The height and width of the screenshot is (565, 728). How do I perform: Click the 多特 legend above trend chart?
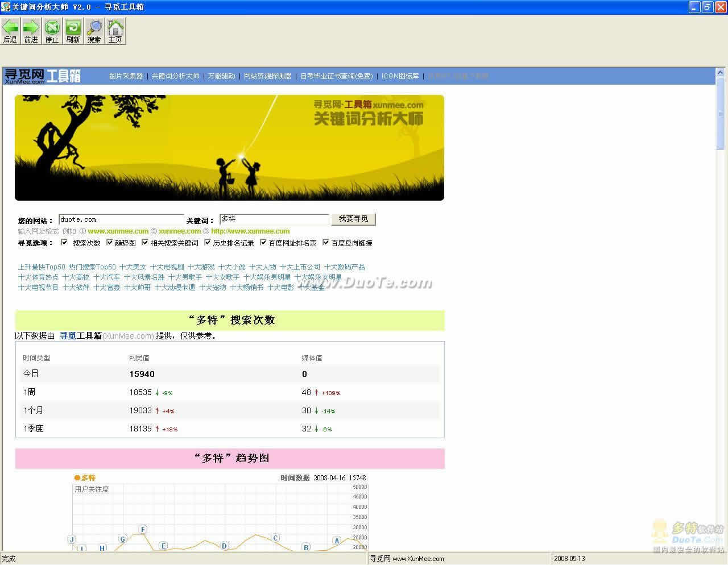tap(85, 478)
